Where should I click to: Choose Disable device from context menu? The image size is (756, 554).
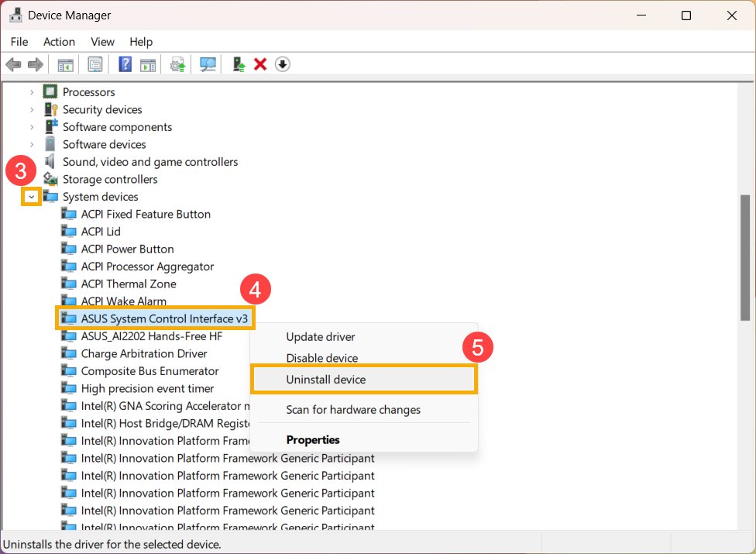[x=364, y=358]
